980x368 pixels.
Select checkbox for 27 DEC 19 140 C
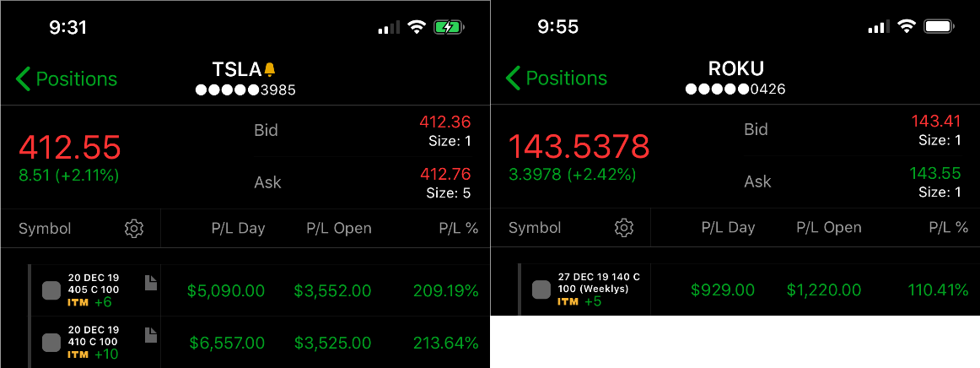click(541, 290)
